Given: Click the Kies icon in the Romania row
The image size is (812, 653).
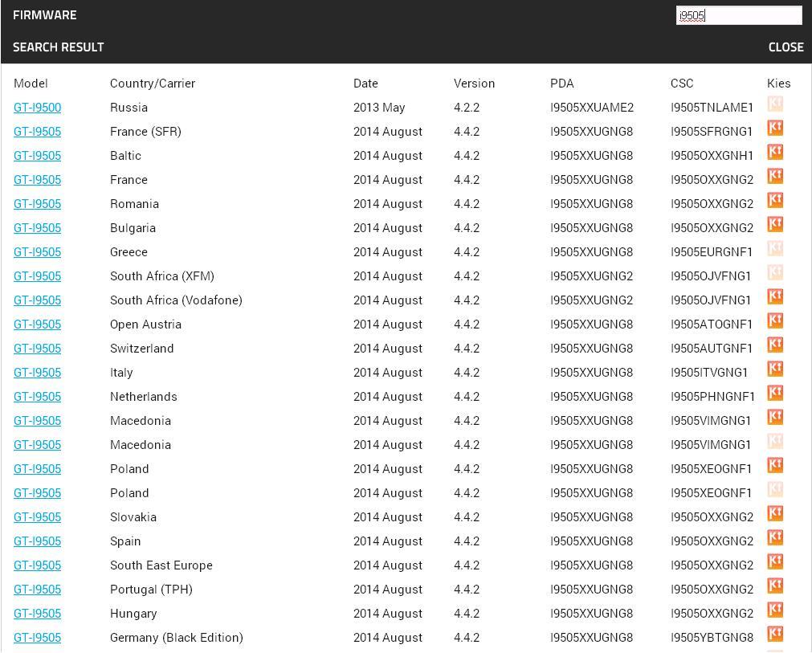Looking at the screenshot, I should (775, 201).
